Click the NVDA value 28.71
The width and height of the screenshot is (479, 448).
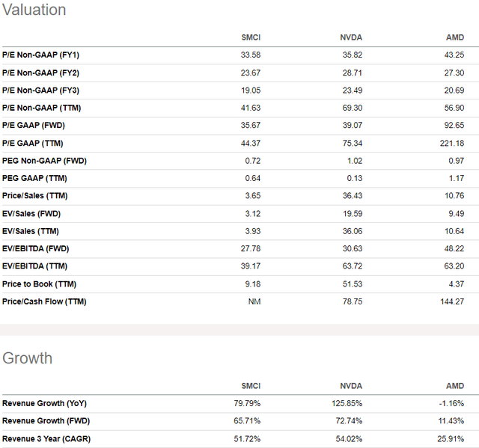tap(353, 73)
